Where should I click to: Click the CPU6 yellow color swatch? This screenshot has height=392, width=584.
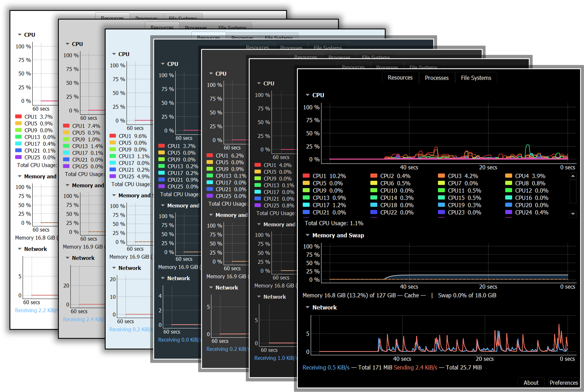click(374, 183)
